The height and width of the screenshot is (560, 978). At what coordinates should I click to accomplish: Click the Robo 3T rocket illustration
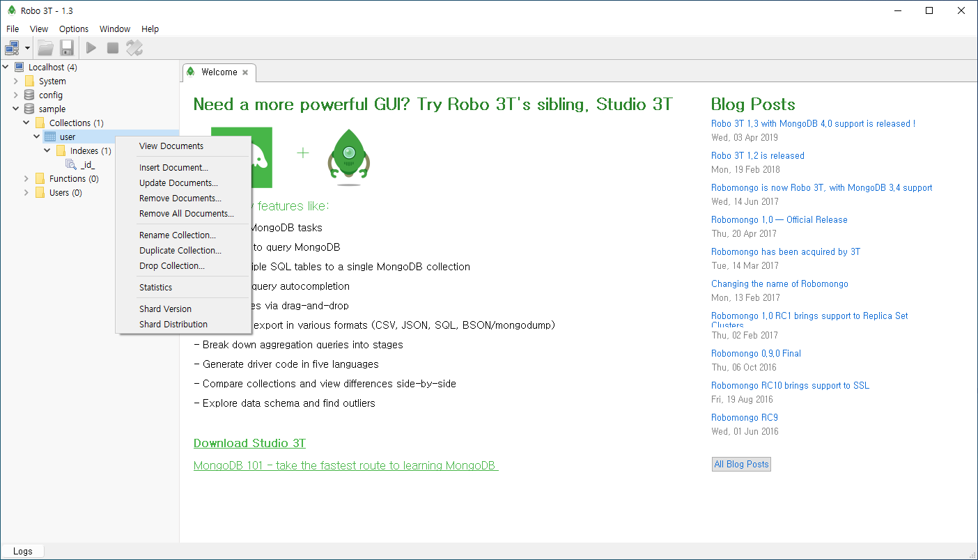(350, 156)
